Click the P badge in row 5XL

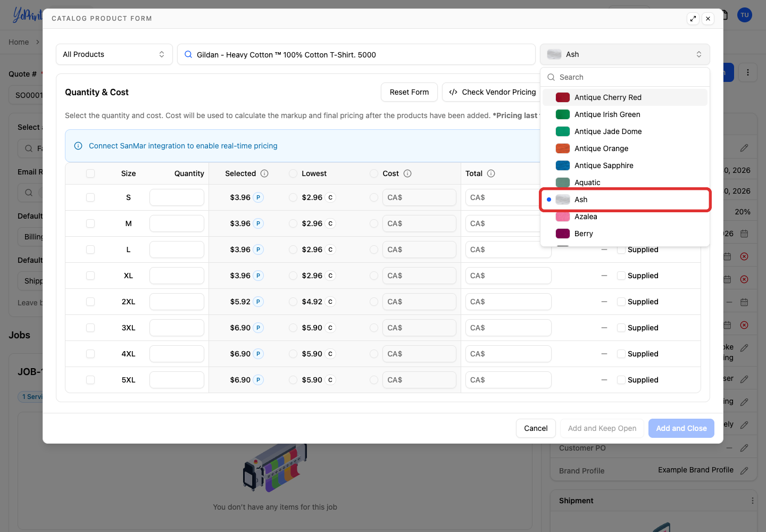click(x=258, y=380)
